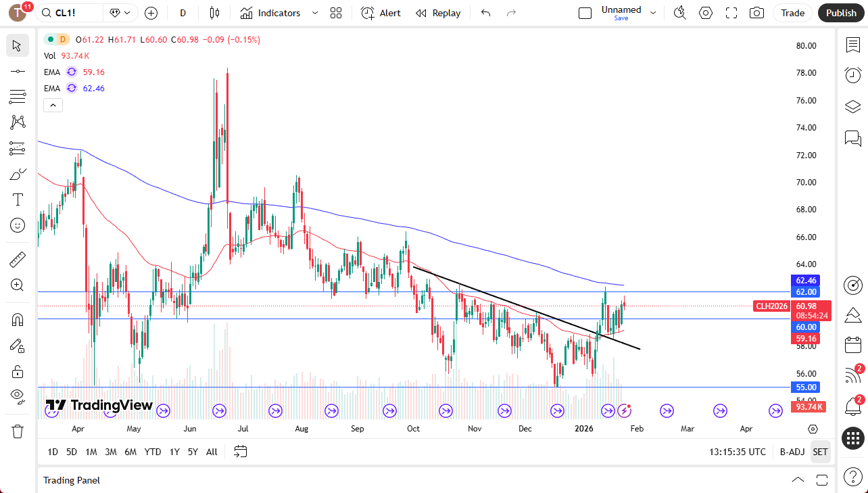Open the Text drawing tool
Viewport: 868px width, 493px height.
[18, 199]
